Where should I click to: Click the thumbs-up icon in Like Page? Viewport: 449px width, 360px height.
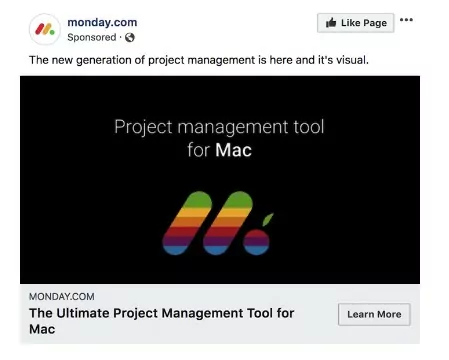click(x=331, y=23)
